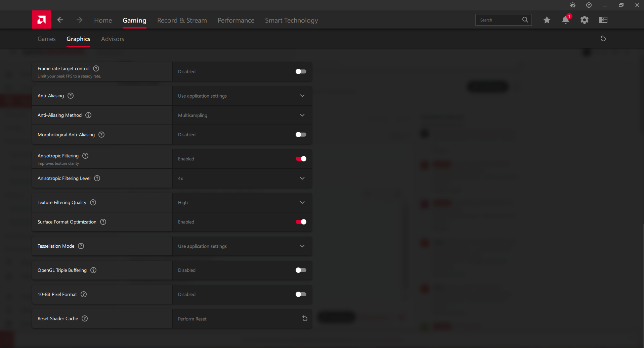Click the Frame rate target control label
644x348 pixels.
[x=63, y=68]
